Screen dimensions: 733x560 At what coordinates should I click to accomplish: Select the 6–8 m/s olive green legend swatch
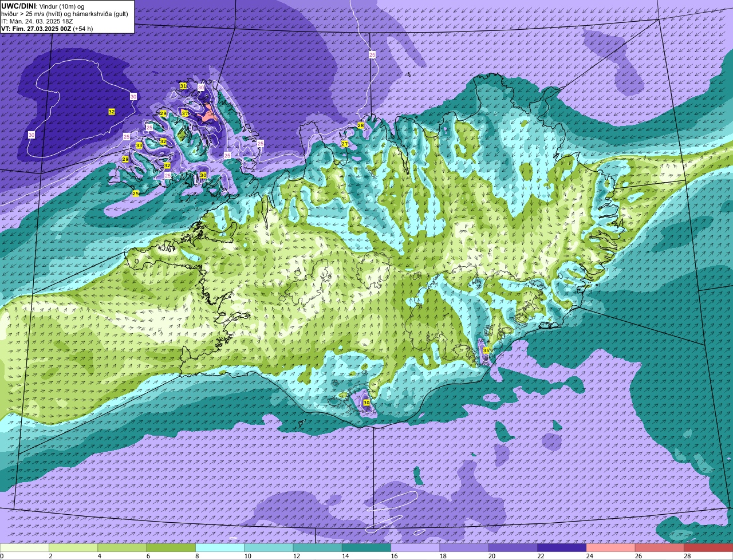pos(171,547)
